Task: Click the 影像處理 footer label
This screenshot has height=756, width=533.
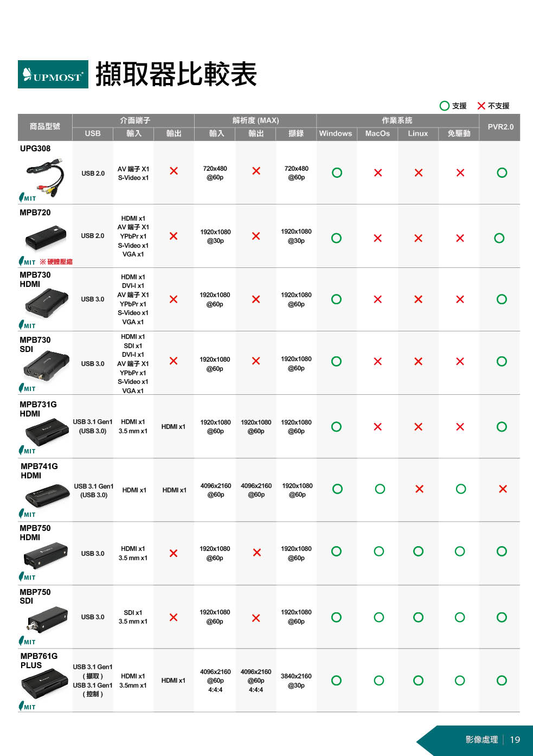Action: coord(481,739)
